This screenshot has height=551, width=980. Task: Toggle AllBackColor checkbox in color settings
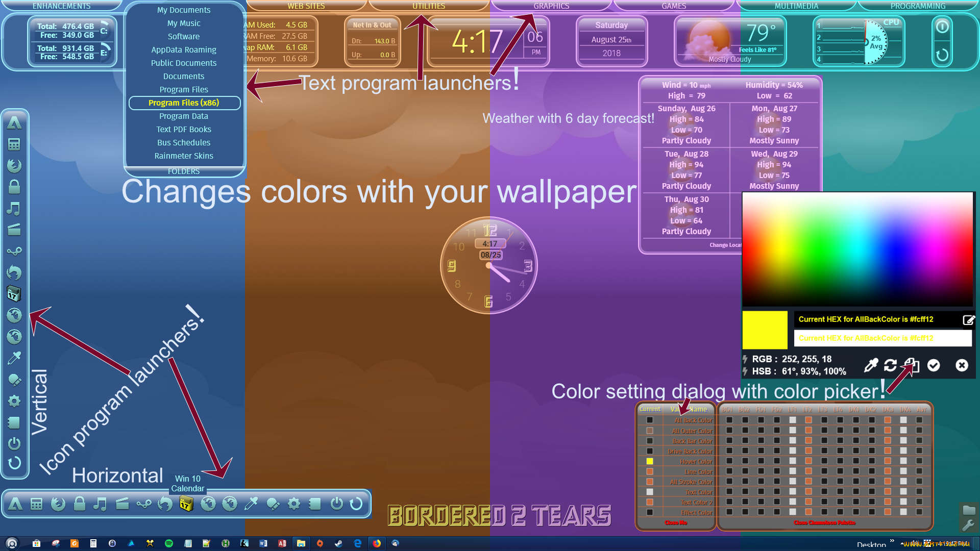point(649,420)
